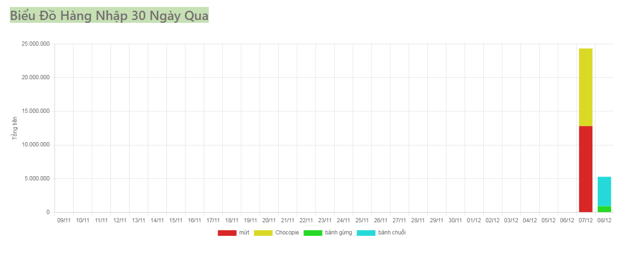Click the chart title Biểu Đồ Hàng Nhập
Screen dimensions: 644x254
pyautogui.click(x=110, y=15)
